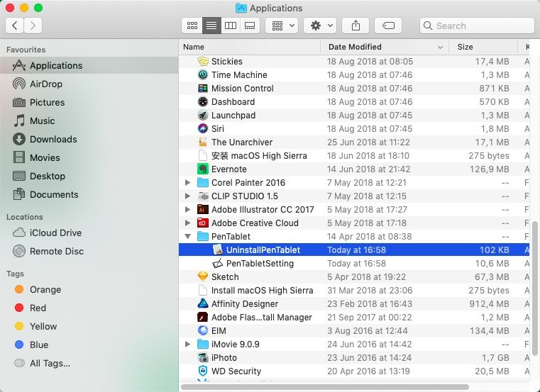Viewport: 540px width, 392px height.
Task: Expand the Adobe Creative Cloud folder
Action: coord(188,223)
